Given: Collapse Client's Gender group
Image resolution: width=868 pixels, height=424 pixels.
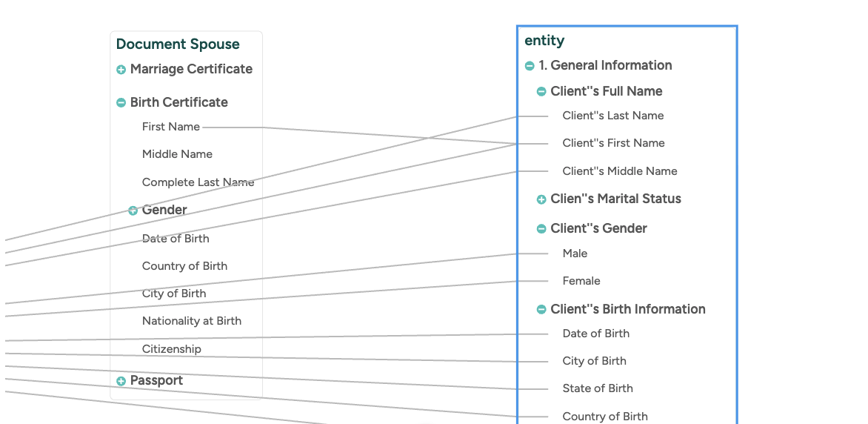Looking at the screenshot, I should click(x=541, y=229).
